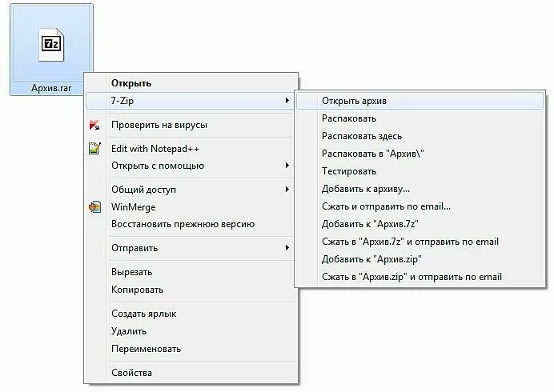Screen dimensions: 554x392
Task: Expand the Общий доступ submenu arrow
Action: click(287, 190)
